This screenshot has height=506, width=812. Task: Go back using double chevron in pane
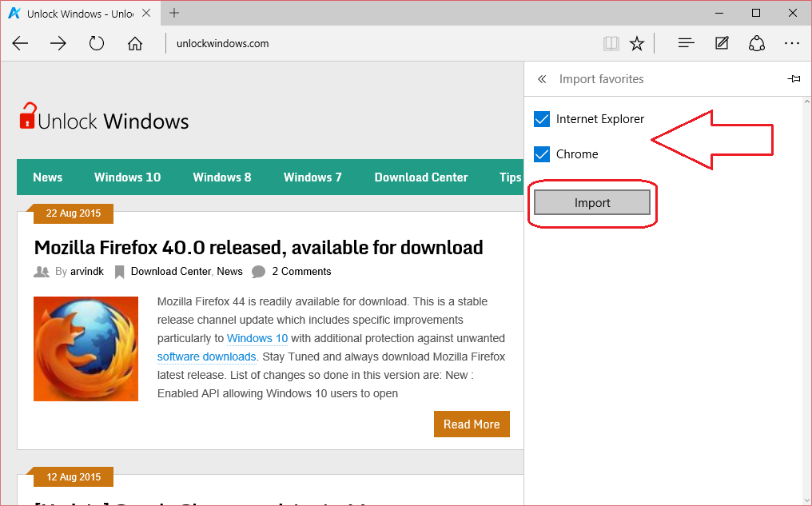(542, 78)
